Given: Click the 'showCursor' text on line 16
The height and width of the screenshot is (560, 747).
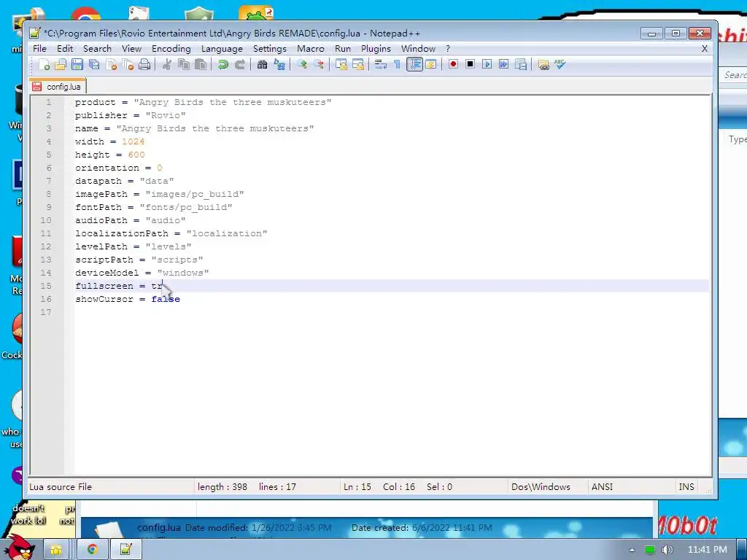Looking at the screenshot, I should click(104, 299).
